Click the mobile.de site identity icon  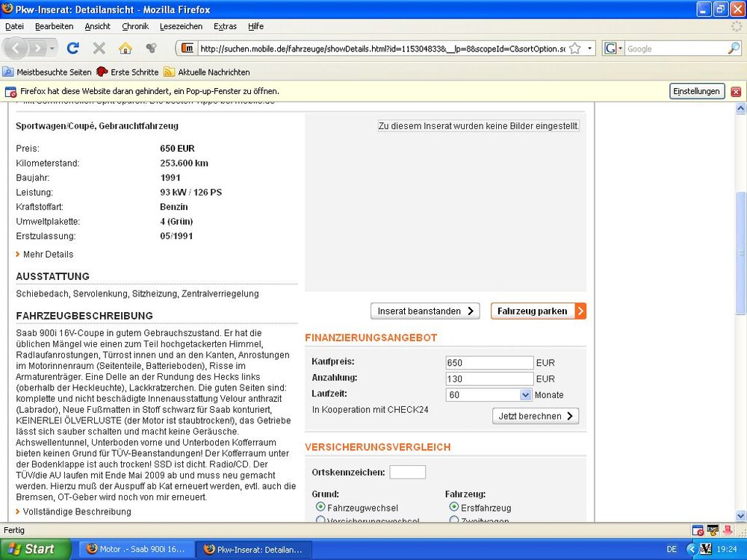pyautogui.click(x=187, y=48)
